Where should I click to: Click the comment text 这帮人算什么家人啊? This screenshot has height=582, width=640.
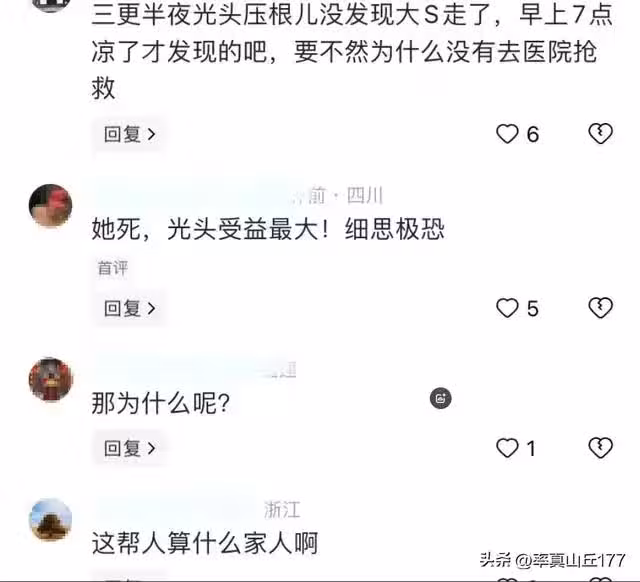click(204, 543)
